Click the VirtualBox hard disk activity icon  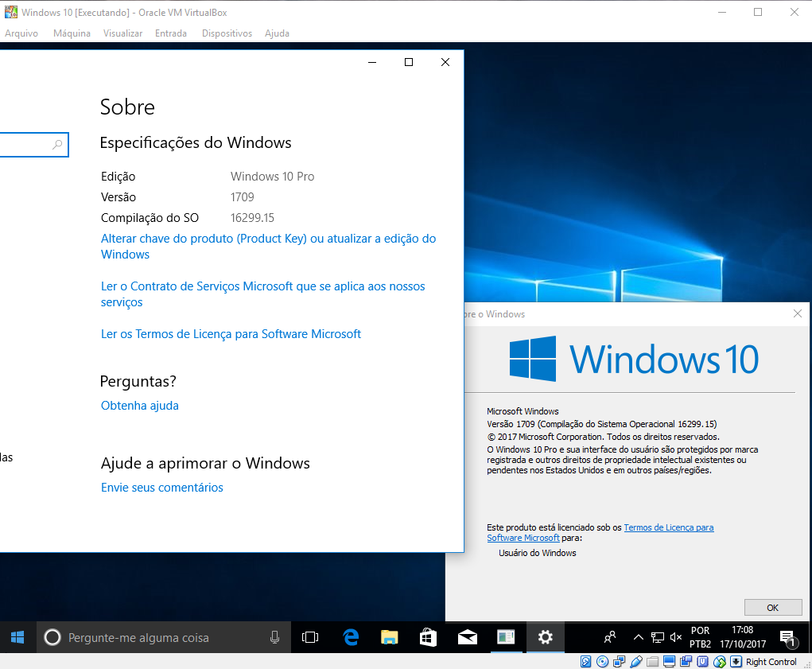(x=585, y=662)
